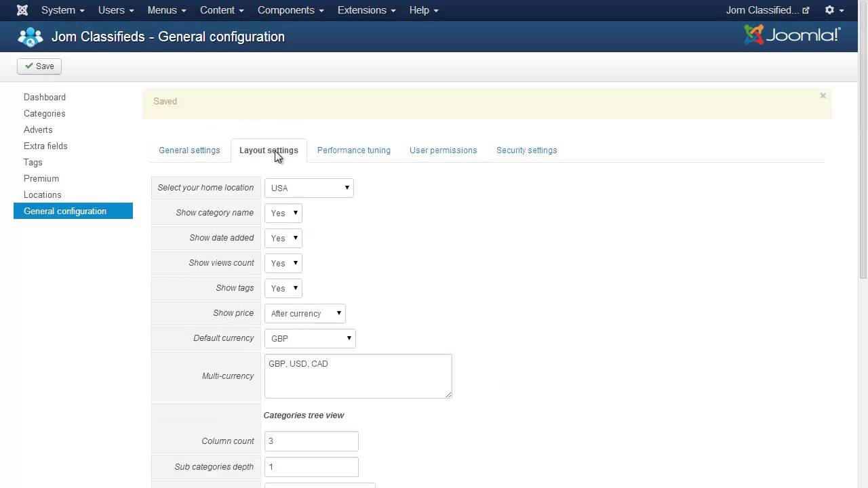This screenshot has width=868, height=488.
Task: Click the Save button
Action: (x=39, y=66)
